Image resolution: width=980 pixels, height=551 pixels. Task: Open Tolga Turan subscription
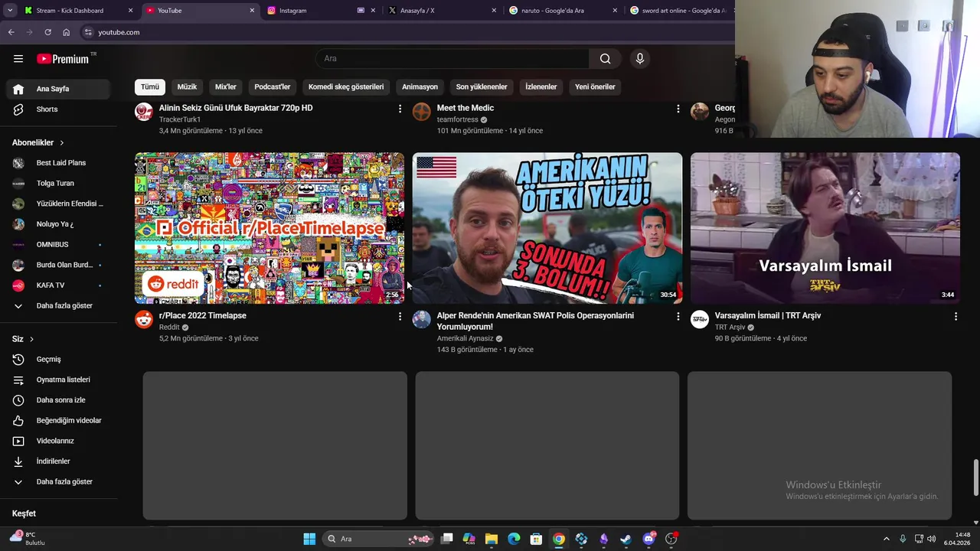59,184
